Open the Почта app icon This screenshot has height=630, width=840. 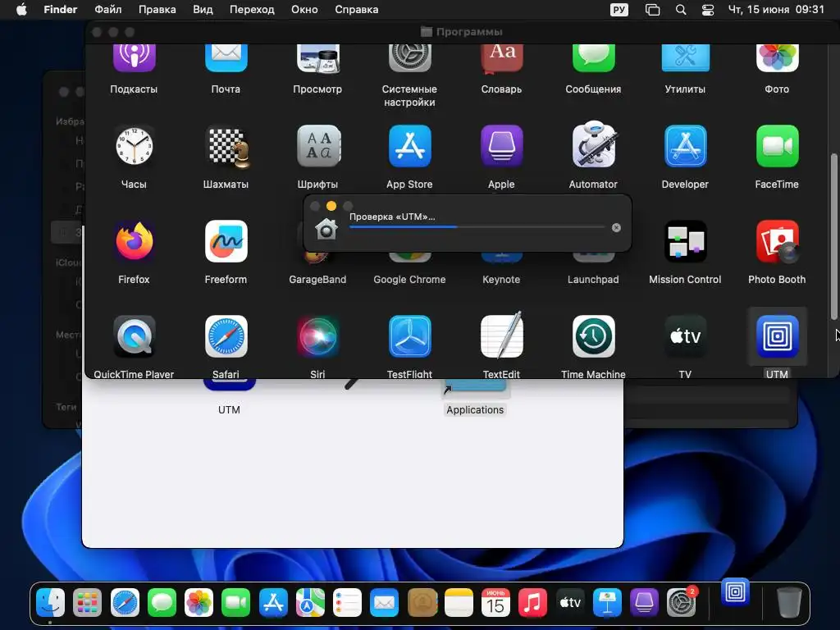click(226, 58)
